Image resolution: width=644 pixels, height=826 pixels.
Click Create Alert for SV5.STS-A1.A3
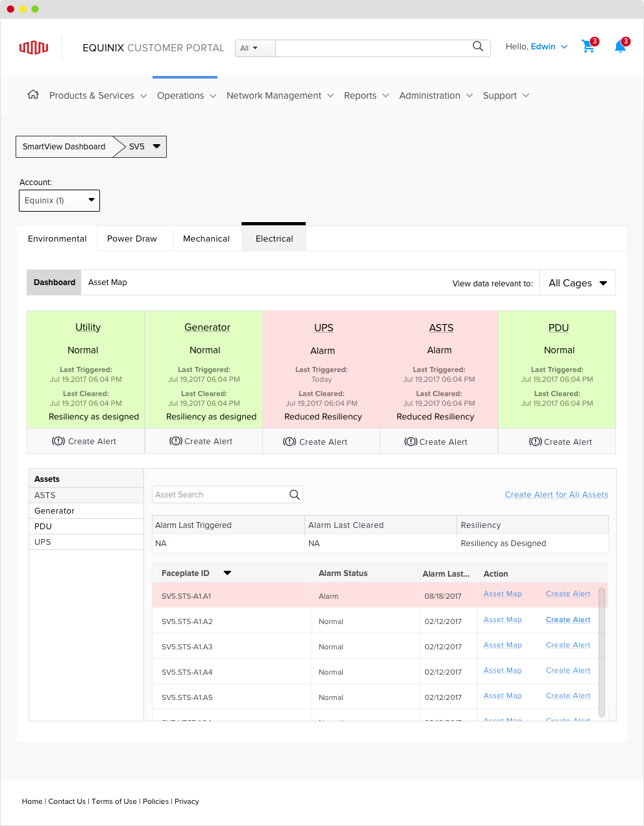tap(568, 645)
